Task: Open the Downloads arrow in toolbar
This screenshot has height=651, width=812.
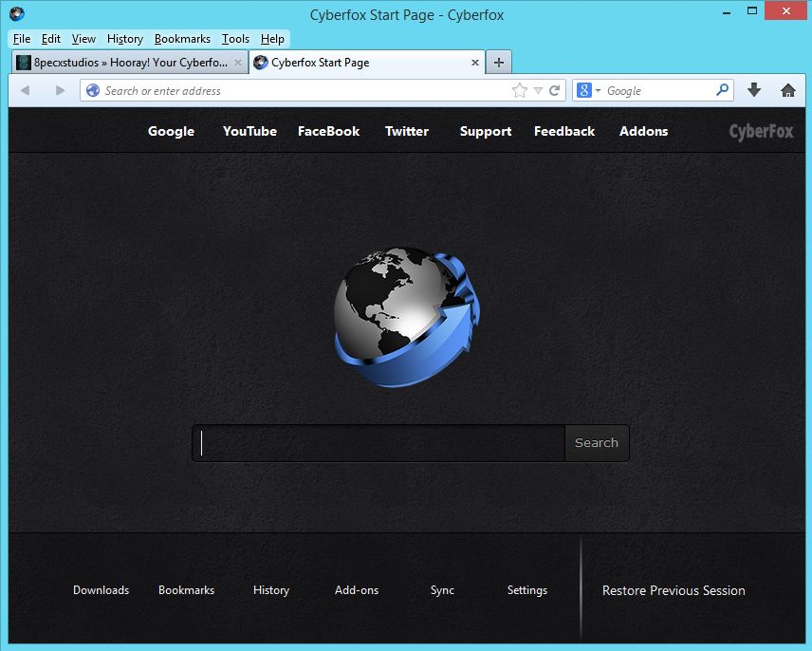Action: coord(754,90)
